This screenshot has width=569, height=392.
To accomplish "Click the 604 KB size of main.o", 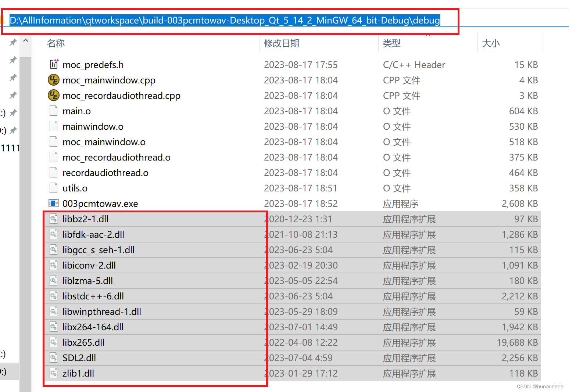I will (x=523, y=111).
